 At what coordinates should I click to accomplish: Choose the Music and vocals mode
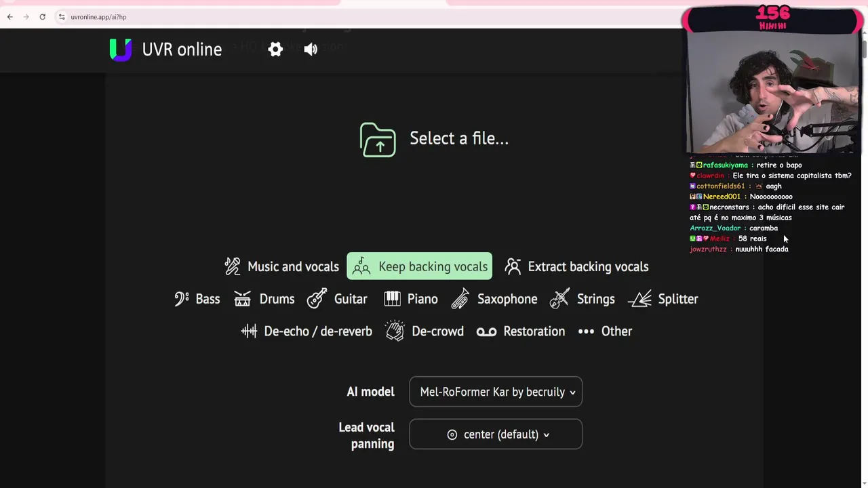tap(282, 266)
